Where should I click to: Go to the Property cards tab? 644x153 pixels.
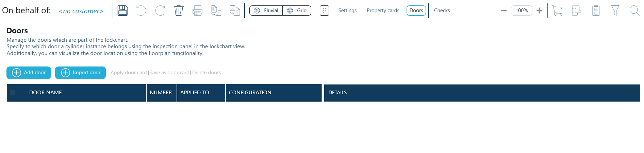[x=383, y=11]
